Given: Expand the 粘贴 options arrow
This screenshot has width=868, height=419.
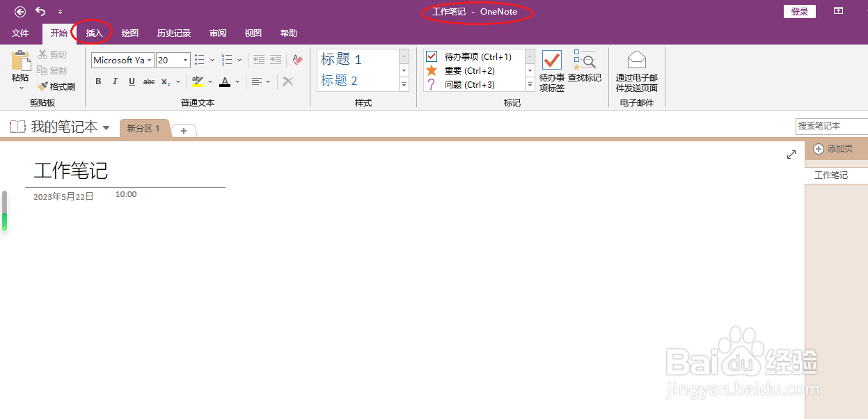Looking at the screenshot, I should [x=21, y=88].
